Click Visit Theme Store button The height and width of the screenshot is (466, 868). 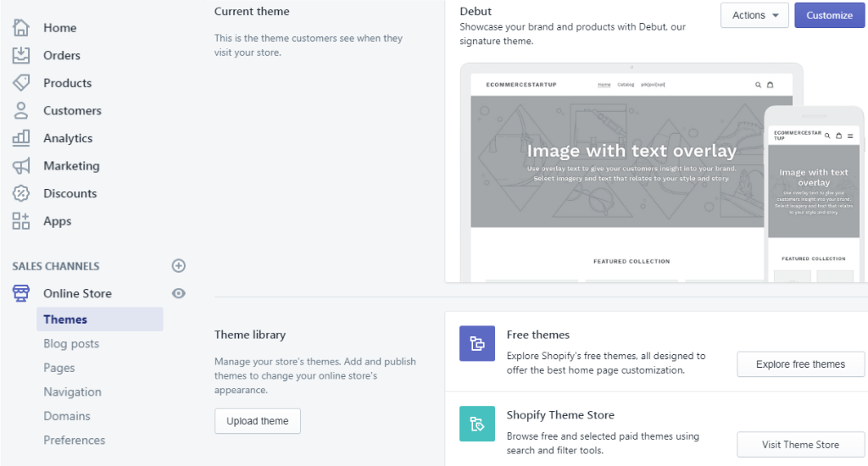coord(800,445)
